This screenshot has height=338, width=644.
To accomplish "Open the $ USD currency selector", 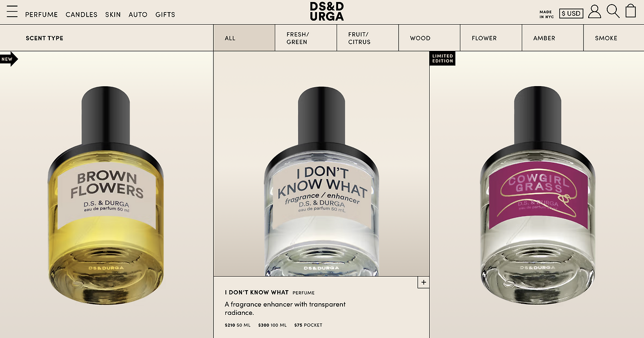I will [571, 14].
